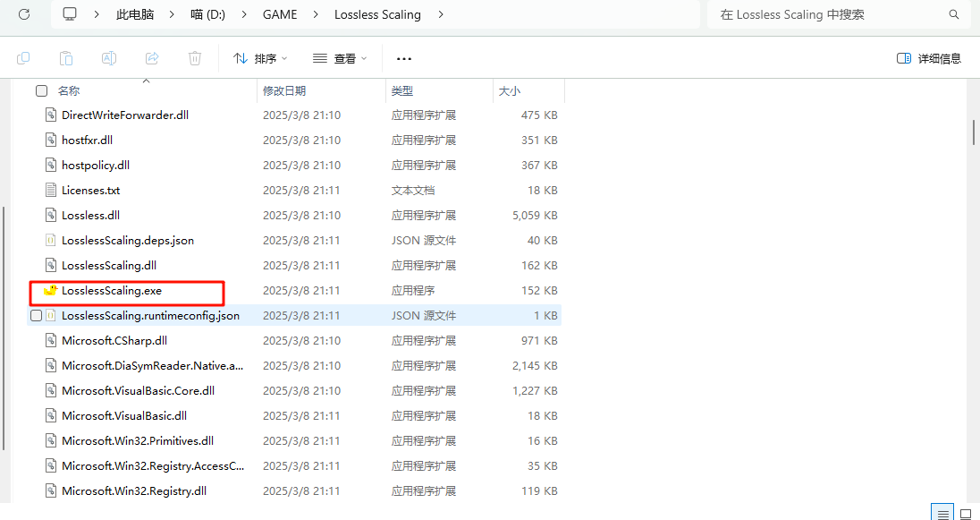Click 此电脑 in the breadcrumb path

pos(135,14)
